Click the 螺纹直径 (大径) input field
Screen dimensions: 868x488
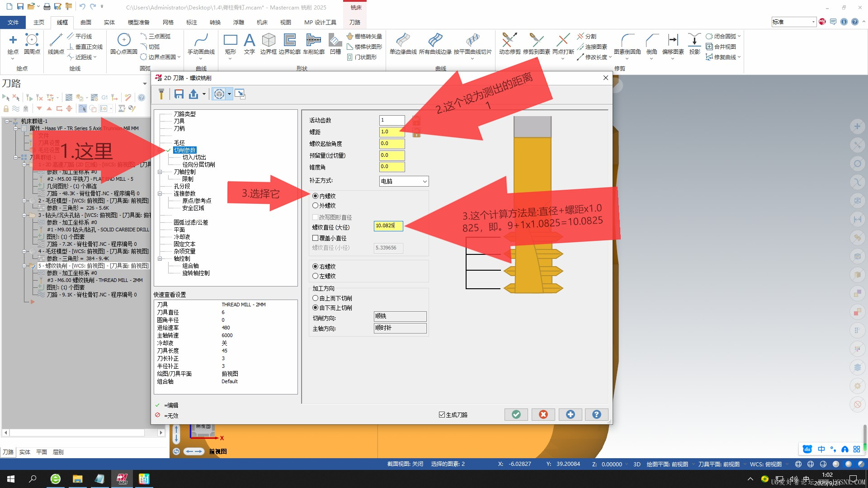click(388, 225)
